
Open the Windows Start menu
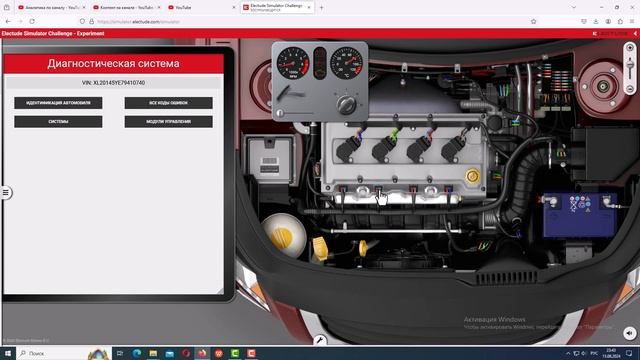[8, 353]
